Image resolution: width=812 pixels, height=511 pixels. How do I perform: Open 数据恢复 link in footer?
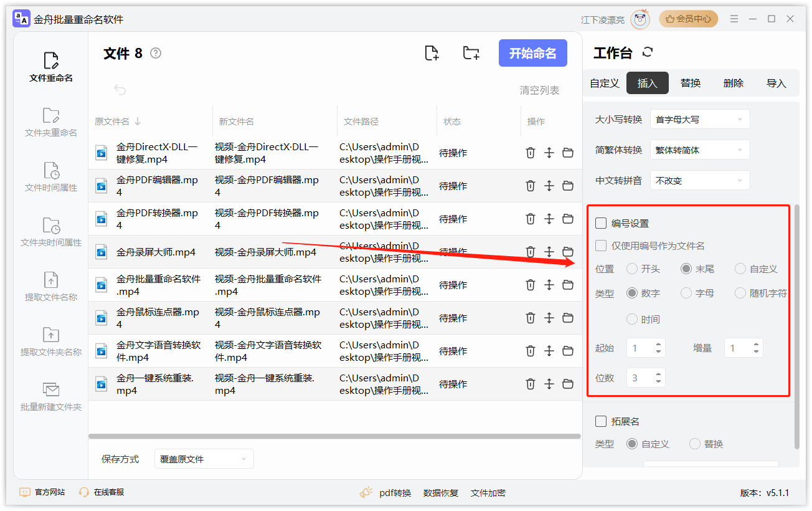(x=441, y=493)
